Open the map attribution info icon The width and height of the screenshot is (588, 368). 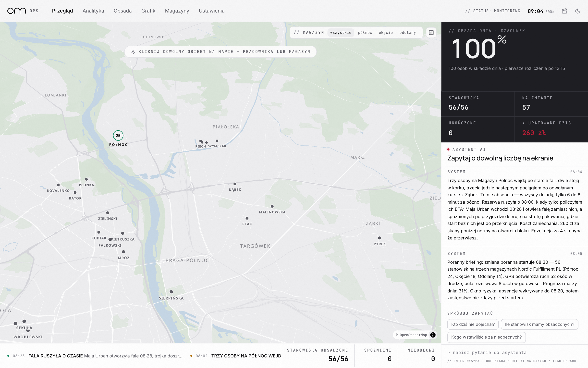click(x=433, y=335)
